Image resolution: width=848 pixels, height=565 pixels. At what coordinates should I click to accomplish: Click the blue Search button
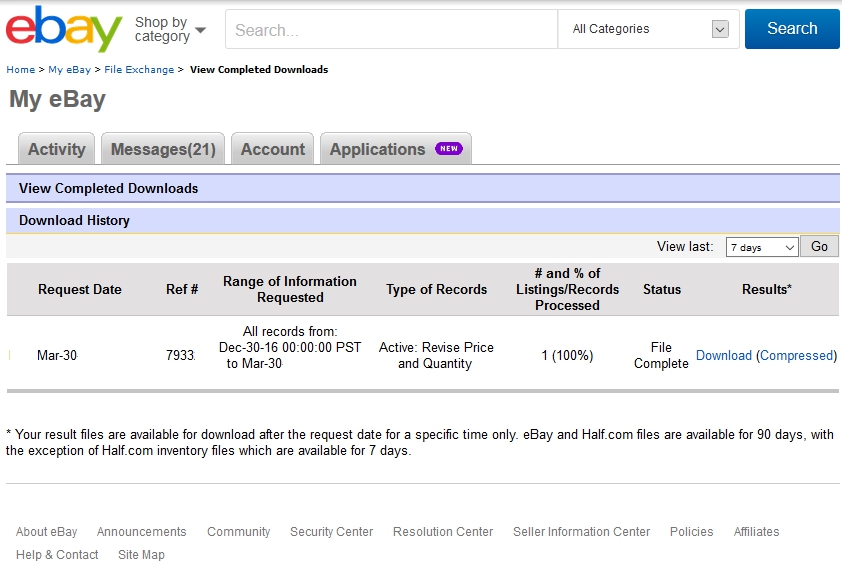pos(792,29)
